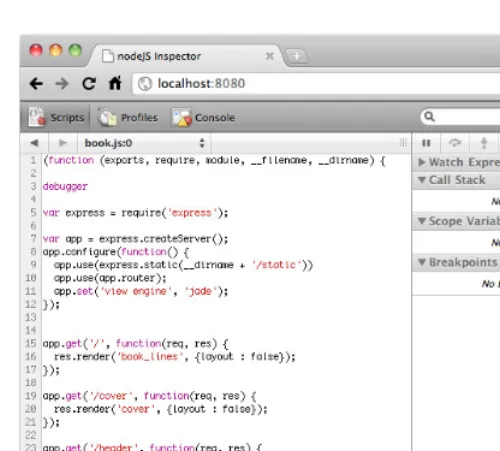Click the app.get('/') function line
500x451 pixels.
click(x=135, y=343)
